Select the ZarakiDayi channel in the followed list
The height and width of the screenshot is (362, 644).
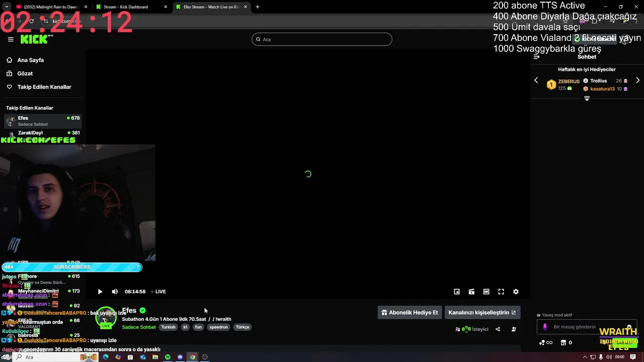tap(43, 133)
